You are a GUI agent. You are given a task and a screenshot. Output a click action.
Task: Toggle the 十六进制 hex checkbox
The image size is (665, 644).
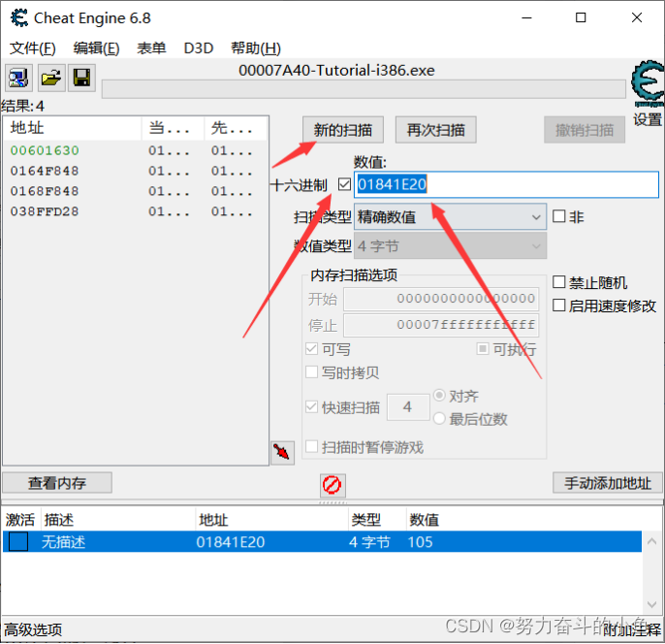point(344,184)
